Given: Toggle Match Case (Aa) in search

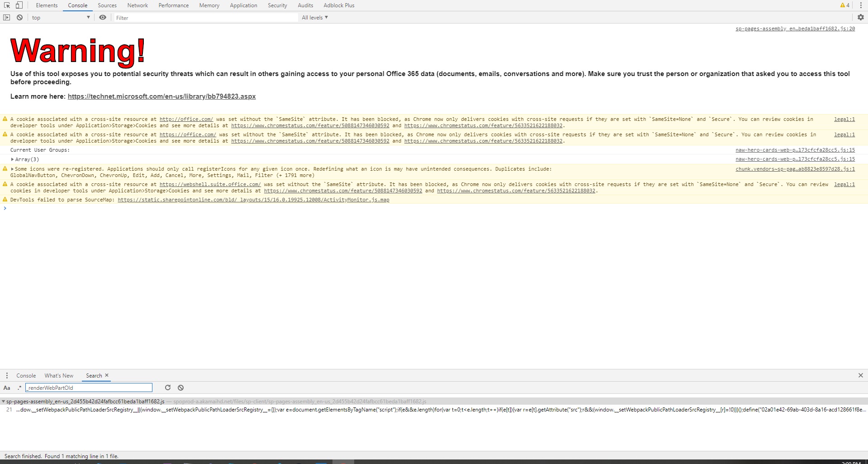Looking at the screenshot, I should (7, 387).
